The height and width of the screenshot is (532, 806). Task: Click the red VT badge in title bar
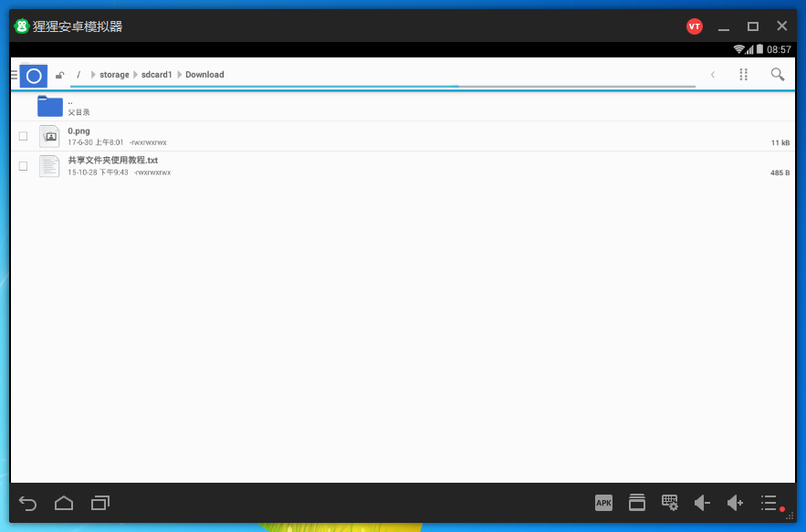point(695,26)
